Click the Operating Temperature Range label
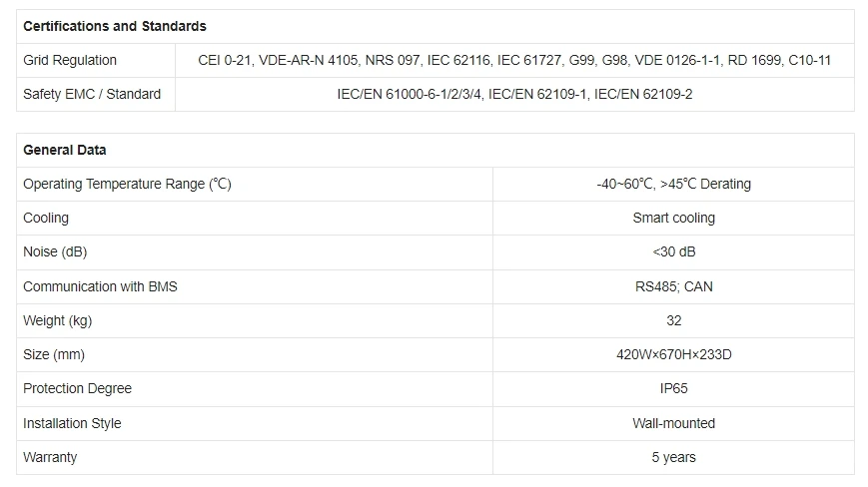This screenshot has width=868, height=487. coord(127,184)
